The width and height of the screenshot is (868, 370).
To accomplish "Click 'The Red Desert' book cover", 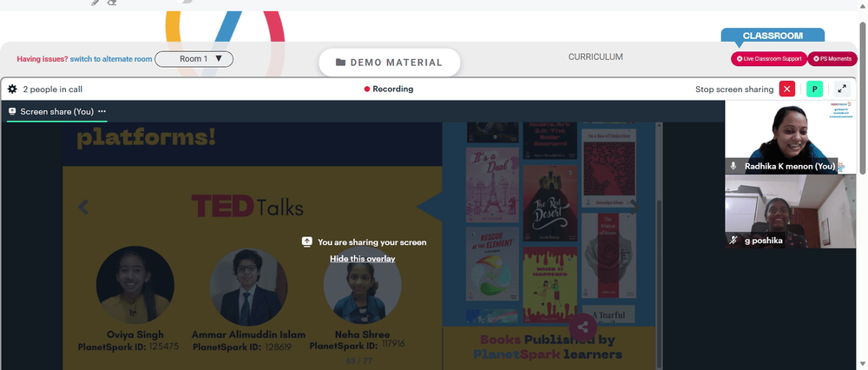I will [549, 203].
